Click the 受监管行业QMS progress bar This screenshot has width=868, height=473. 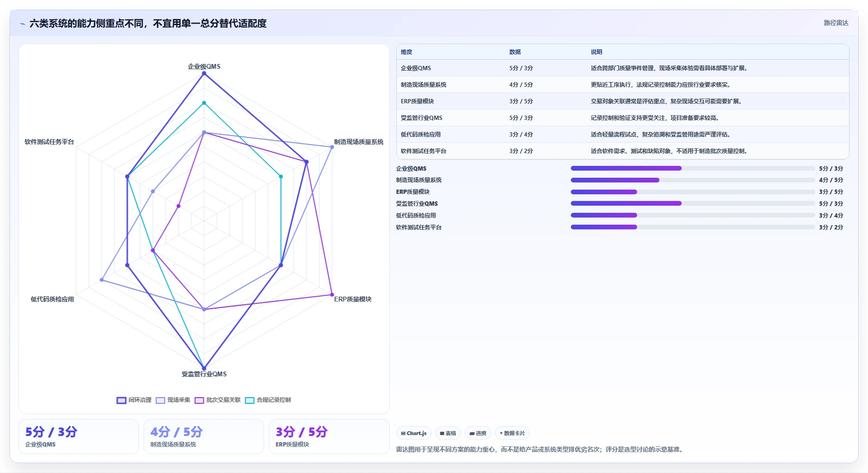[x=693, y=203]
